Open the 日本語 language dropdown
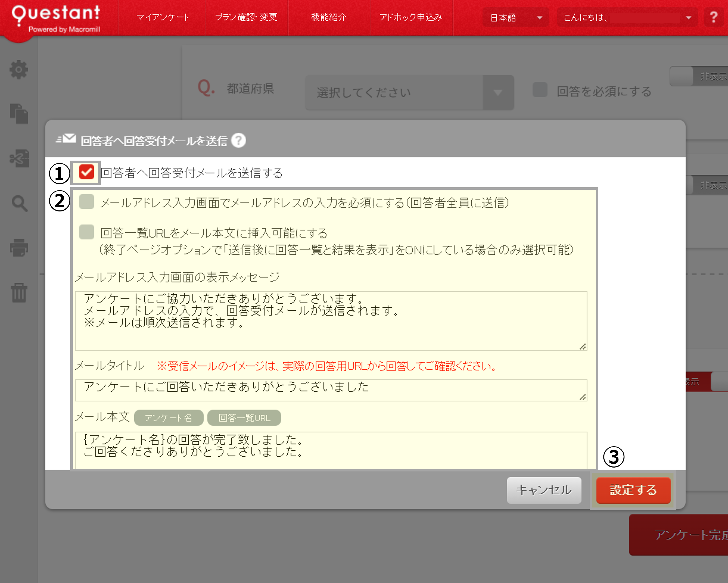Screen dimensions: 728x583 click(x=516, y=17)
